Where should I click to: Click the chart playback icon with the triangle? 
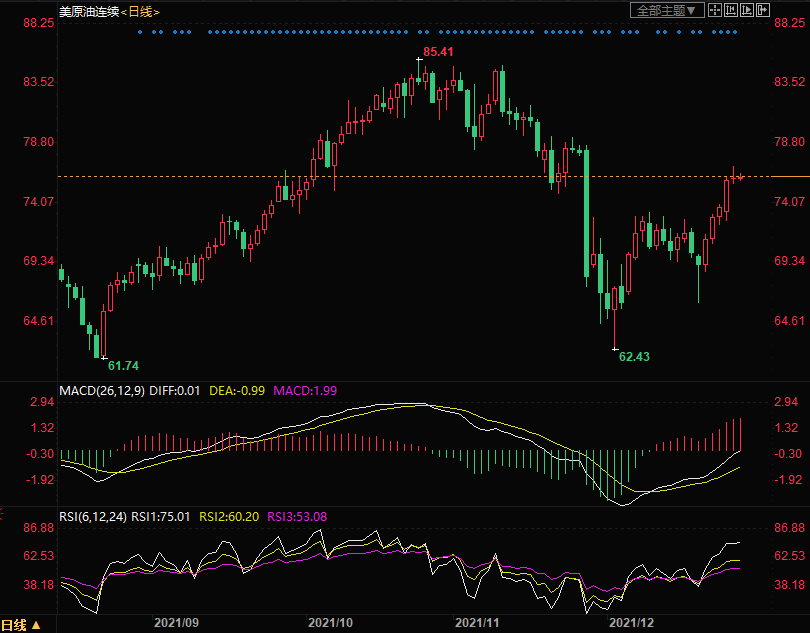pos(747,10)
